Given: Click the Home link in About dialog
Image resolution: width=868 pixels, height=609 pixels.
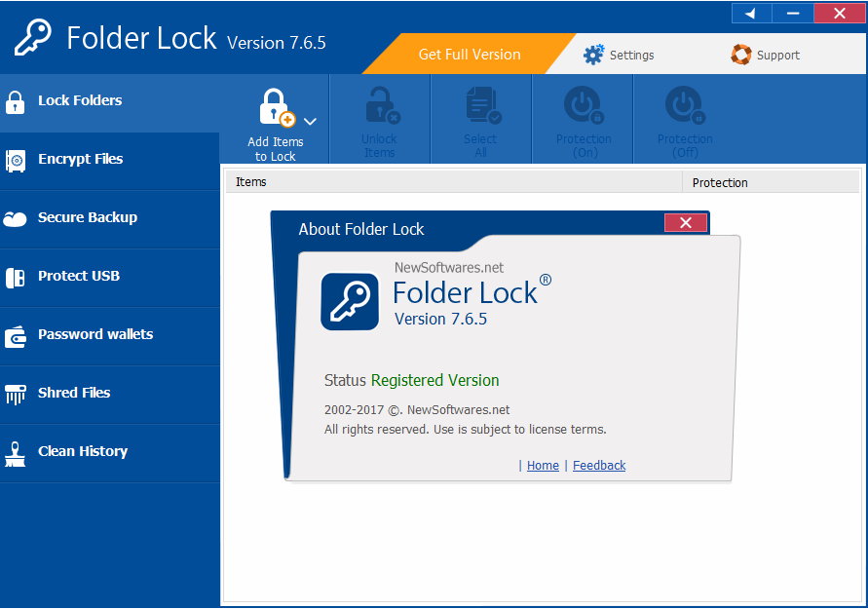Looking at the screenshot, I should (543, 466).
